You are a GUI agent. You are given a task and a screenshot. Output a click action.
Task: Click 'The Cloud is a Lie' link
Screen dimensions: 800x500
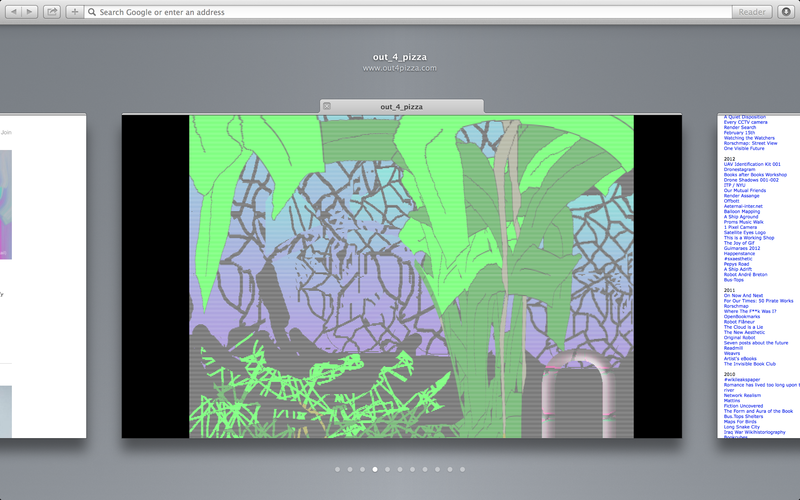[743, 327]
